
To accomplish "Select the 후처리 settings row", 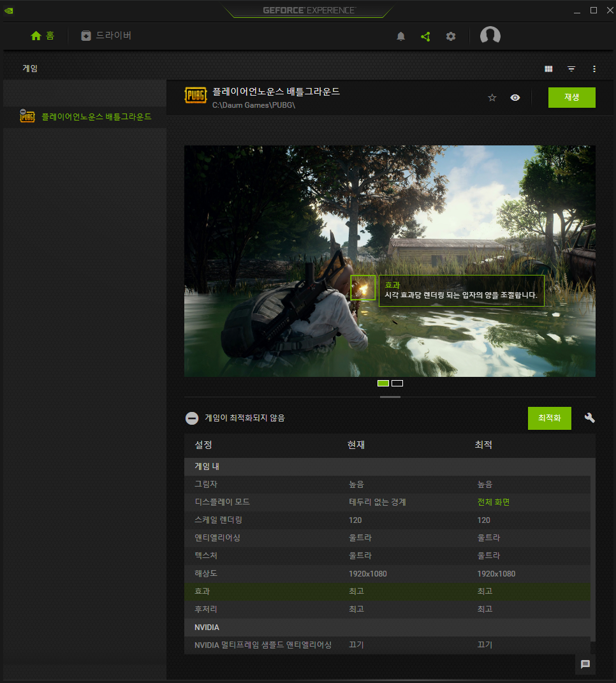I will tap(387, 610).
